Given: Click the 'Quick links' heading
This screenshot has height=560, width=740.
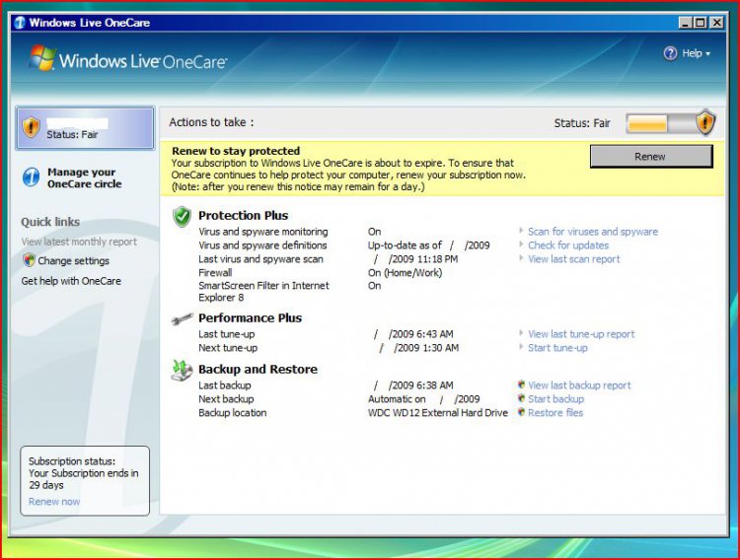Looking at the screenshot, I should pos(50,222).
